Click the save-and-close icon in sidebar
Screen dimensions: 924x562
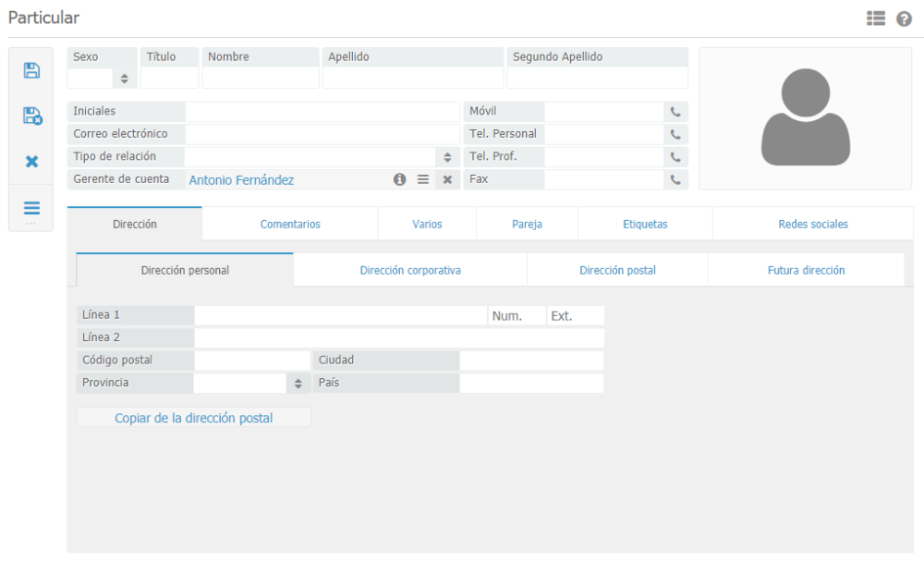[31, 116]
